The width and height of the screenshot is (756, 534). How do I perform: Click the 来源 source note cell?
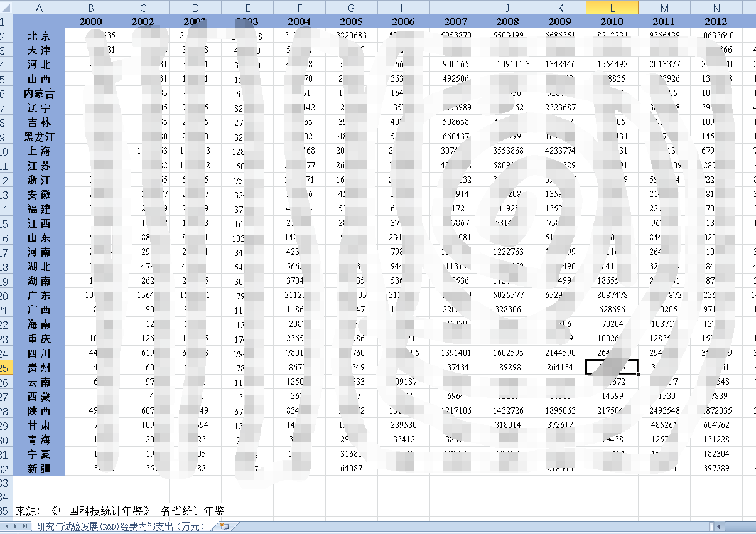(x=120, y=511)
